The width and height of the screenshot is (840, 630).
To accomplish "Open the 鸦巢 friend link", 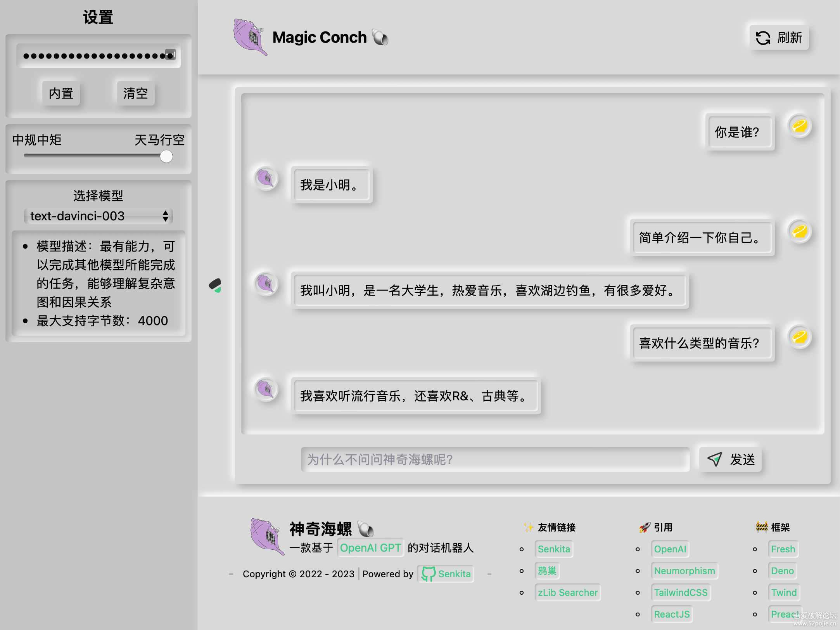I will pyautogui.click(x=548, y=571).
